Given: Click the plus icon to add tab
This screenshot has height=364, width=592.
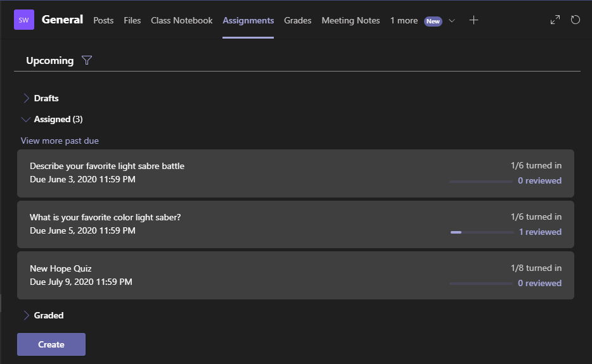Looking at the screenshot, I should click(473, 20).
